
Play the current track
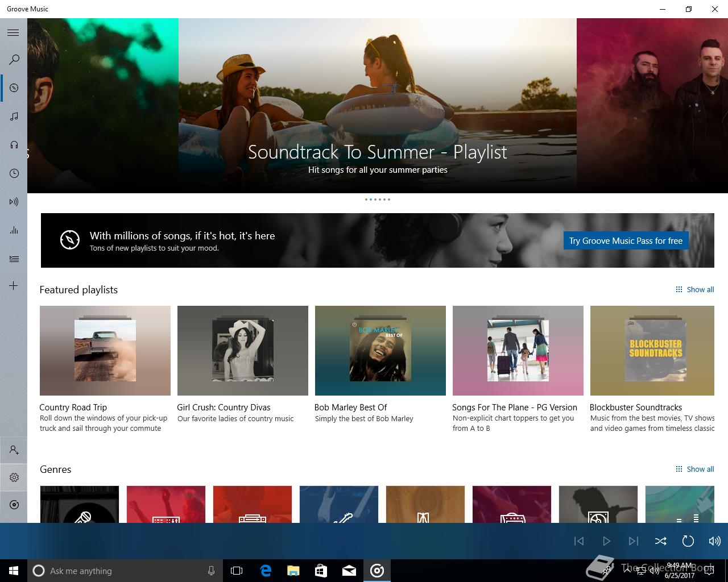(x=606, y=541)
